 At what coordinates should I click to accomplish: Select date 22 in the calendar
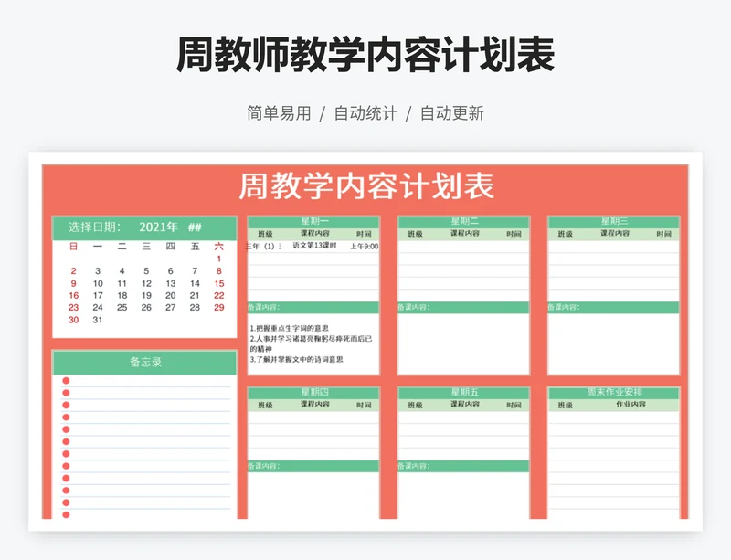(219, 296)
